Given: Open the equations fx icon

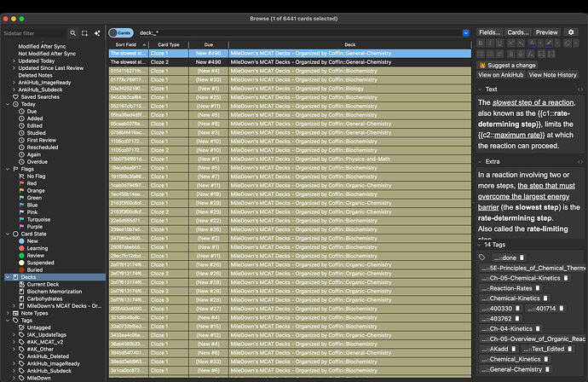Looking at the screenshot, I should (x=530, y=54).
